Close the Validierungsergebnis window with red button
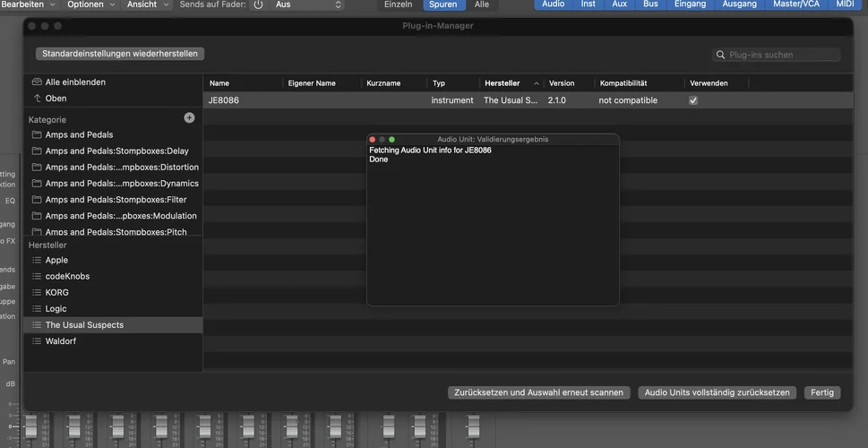The width and height of the screenshot is (868, 448). [373, 140]
